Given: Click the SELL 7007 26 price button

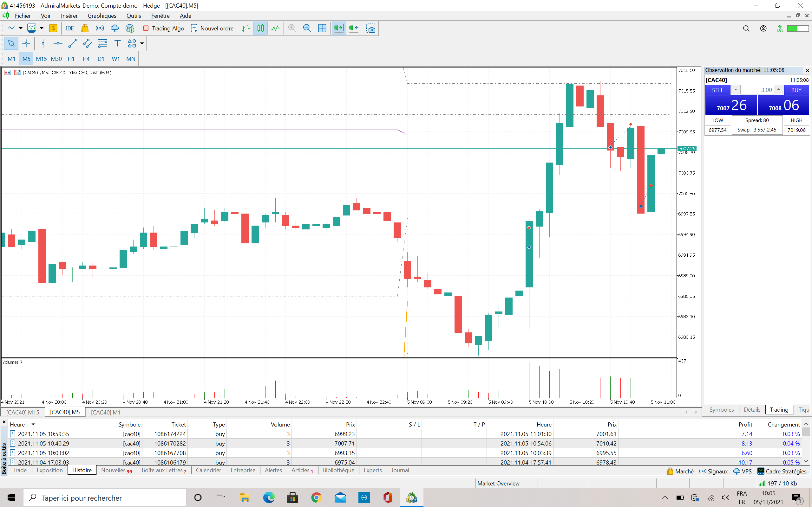Looking at the screenshot, I should click(x=731, y=106).
